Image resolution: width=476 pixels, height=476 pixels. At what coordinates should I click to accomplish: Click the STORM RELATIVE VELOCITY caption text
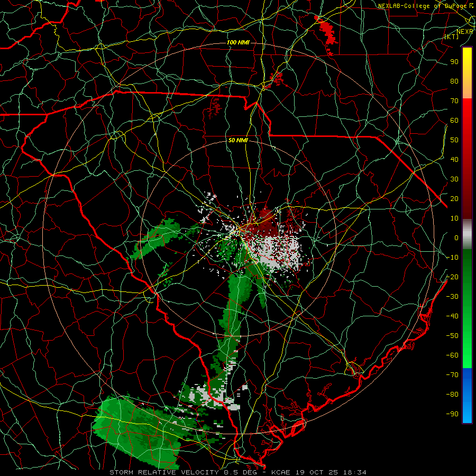coord(166,472)
